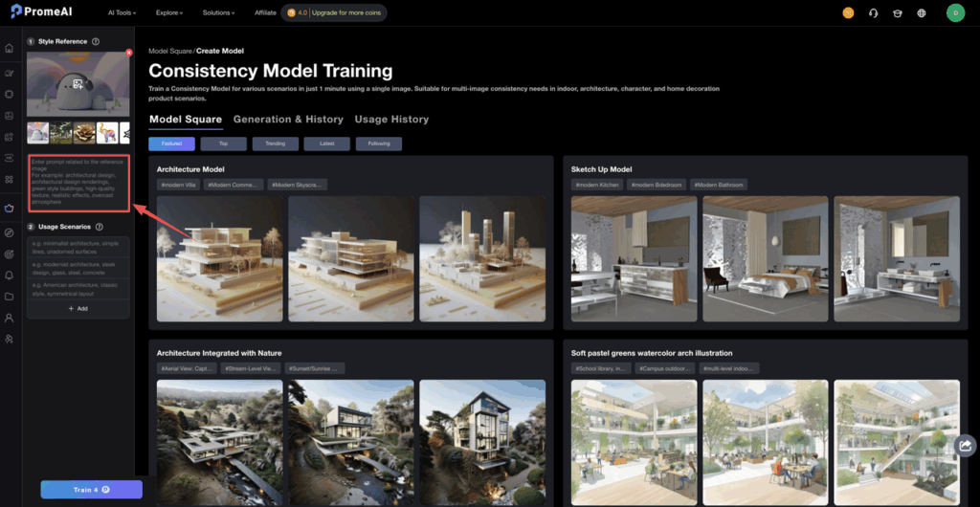Open the Sketch Up kitchen thumbnail
This screenshot has width=980, height=507.
634,259
